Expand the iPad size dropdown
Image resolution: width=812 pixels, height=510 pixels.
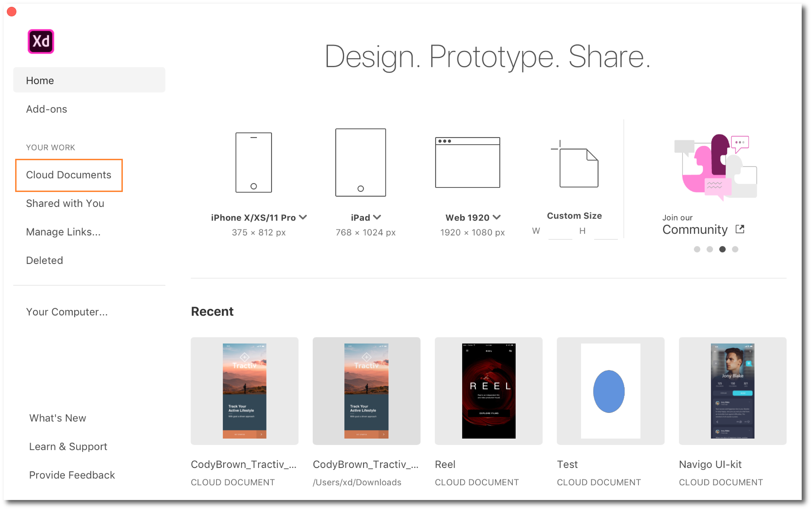point(378,217)
